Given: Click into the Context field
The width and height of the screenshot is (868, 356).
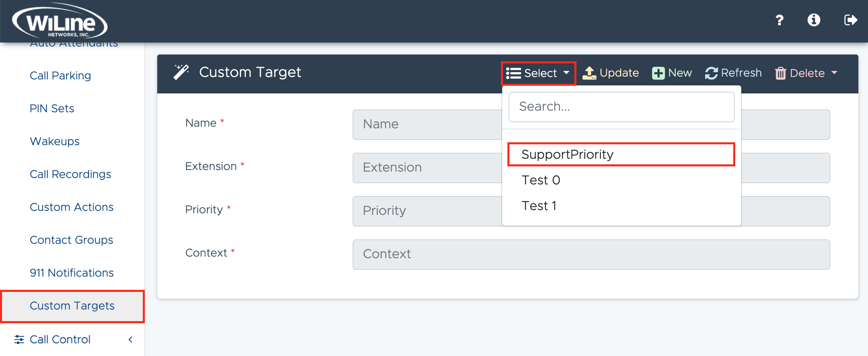Looking at the screenshot, I should 591,255.
